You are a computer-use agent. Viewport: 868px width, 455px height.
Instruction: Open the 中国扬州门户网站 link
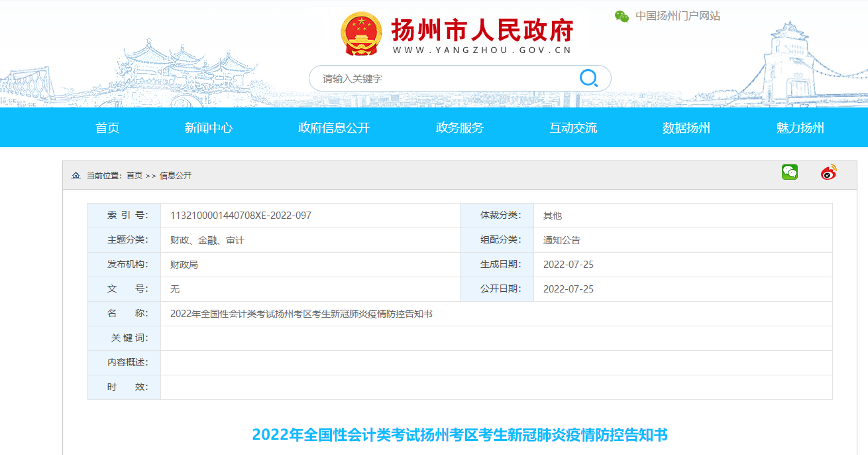point(677,16)
